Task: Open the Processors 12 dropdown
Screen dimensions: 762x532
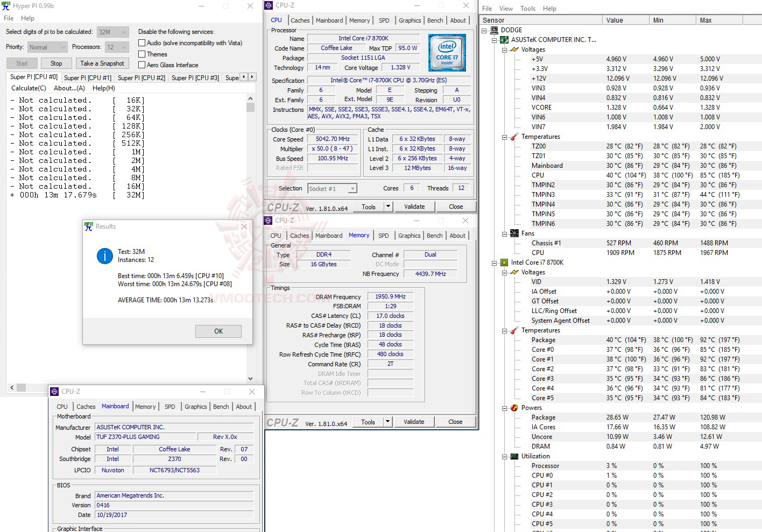Action: coord(117,47)
